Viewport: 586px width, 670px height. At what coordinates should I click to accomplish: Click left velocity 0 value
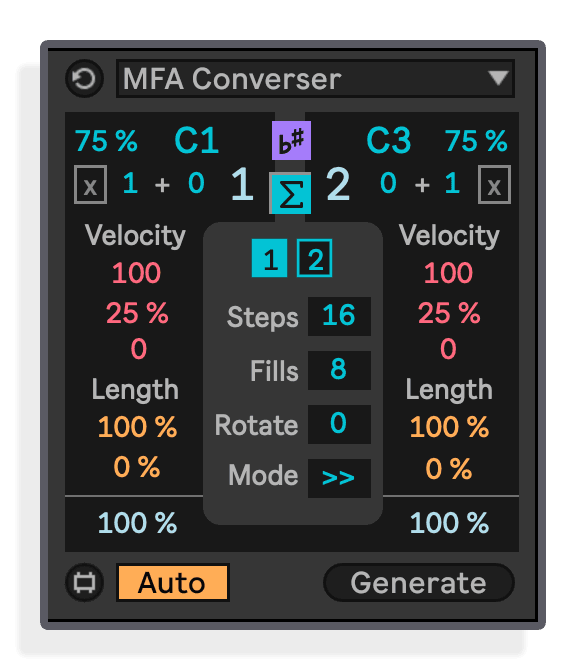click(x=138, y=349)
